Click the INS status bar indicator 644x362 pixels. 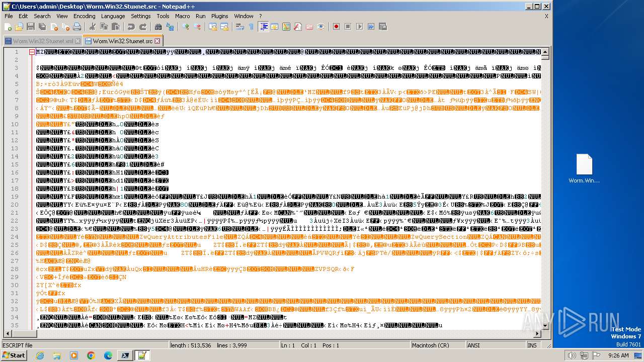[x=532, y=345]
